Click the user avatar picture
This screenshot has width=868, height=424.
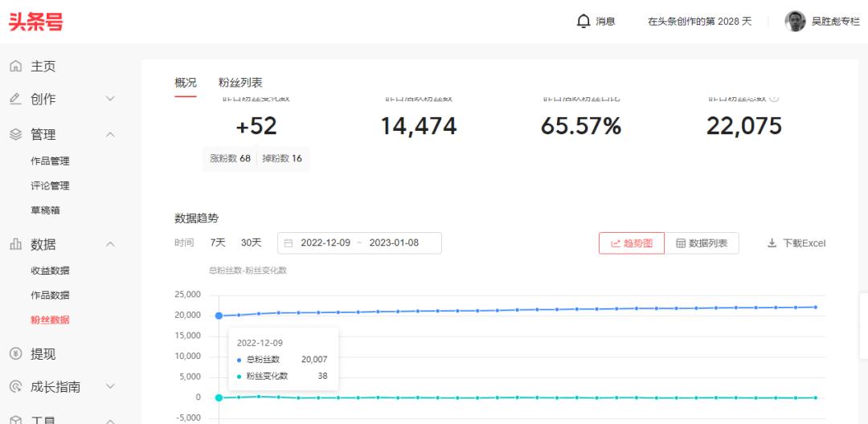(795, 22)
